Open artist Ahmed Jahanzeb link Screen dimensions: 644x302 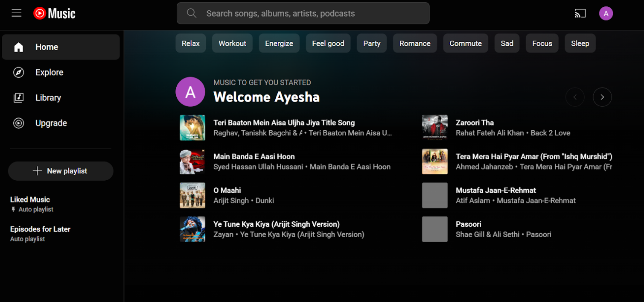pos(484,167)
